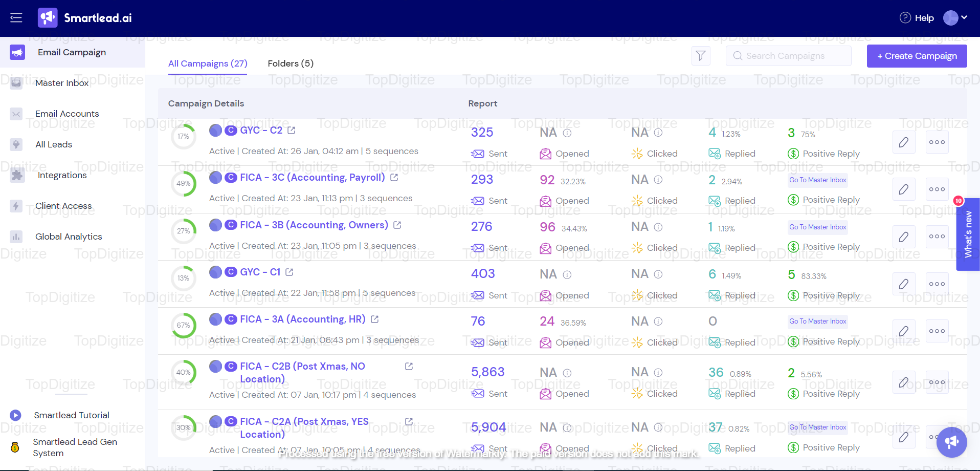Click 17% progress ring for GYC - C2
This screenshot has height=471, width=980.
(x=184, y=137)
